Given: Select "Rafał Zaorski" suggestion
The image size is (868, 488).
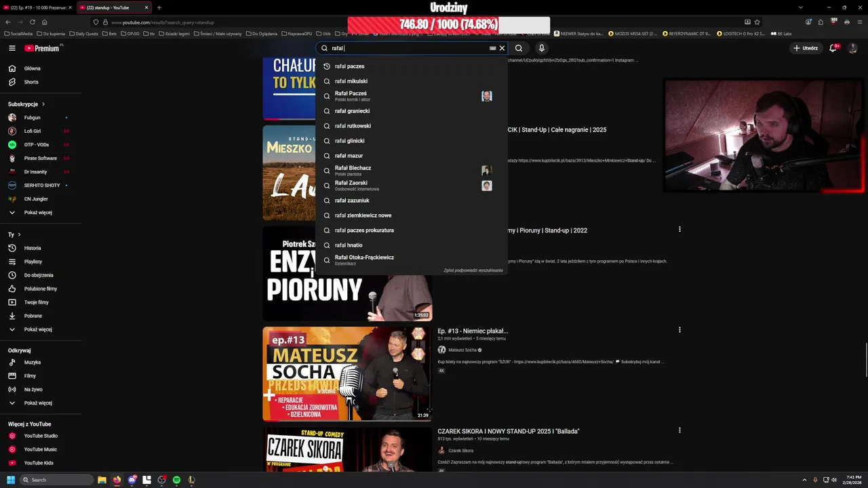Looking at the screenshot, I should coord(411,186).
